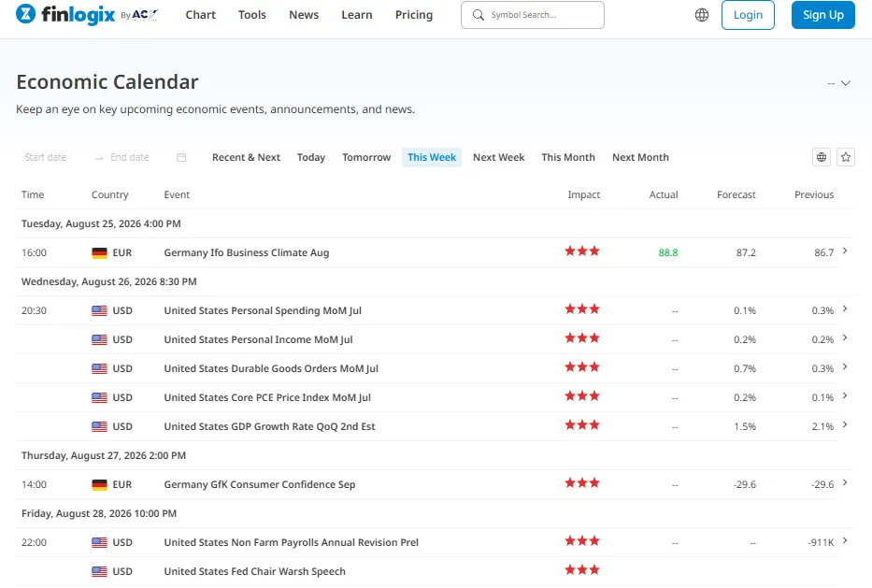Open the News menu
The height and width of the screenshot is (588, 872).
[x=304, y=15]
